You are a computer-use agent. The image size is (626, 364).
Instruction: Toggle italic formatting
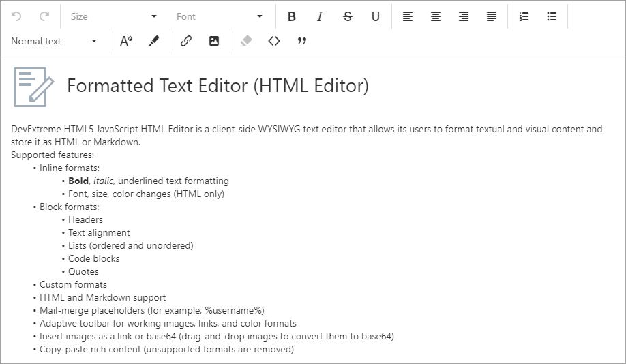(x=320, y=16)
